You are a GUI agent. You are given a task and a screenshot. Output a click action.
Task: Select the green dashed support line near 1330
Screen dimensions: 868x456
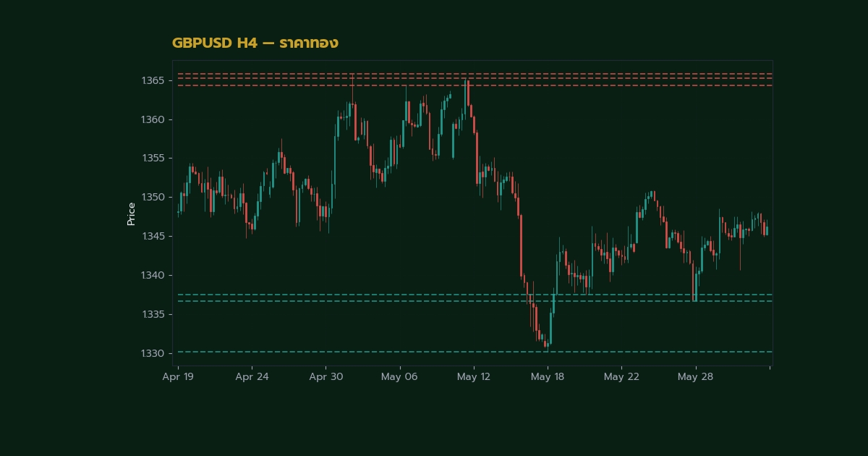(472, 352)
